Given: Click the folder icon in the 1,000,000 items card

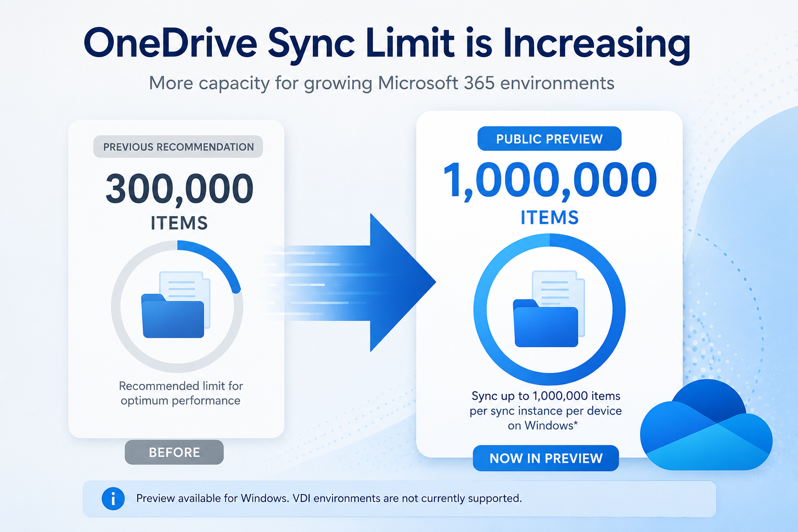Looking at the screenshot, I should (x=549, y=309).
